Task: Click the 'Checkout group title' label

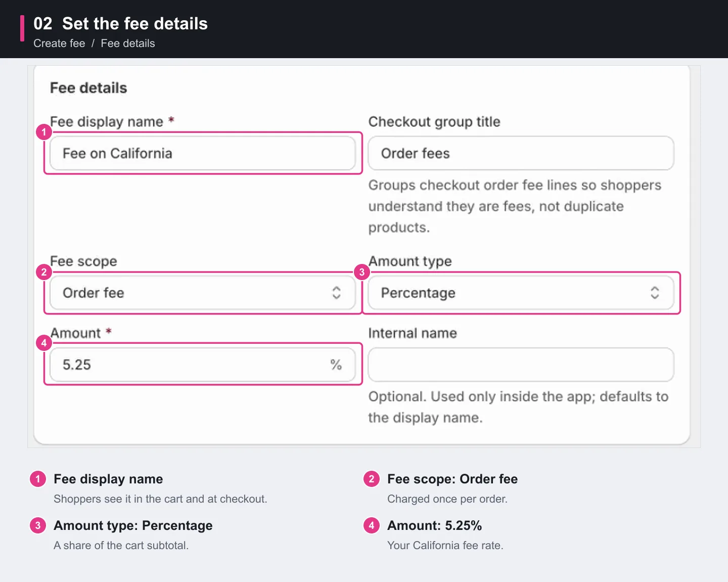Action: (434, 122)
